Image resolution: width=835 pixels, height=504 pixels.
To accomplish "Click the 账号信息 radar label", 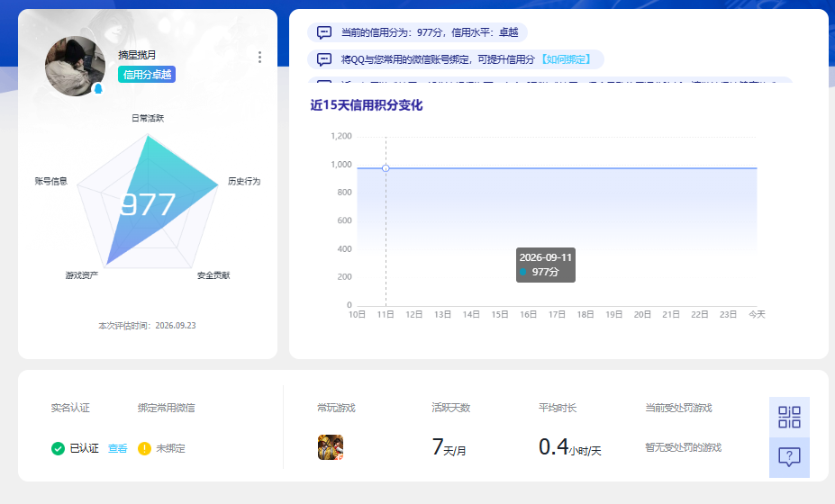I will 51,182.
